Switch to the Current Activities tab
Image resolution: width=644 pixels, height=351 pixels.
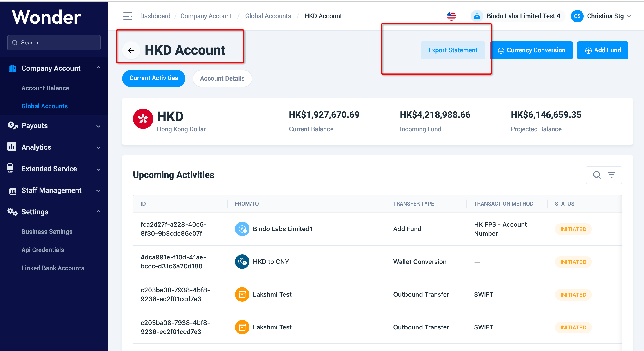(154, 78)
